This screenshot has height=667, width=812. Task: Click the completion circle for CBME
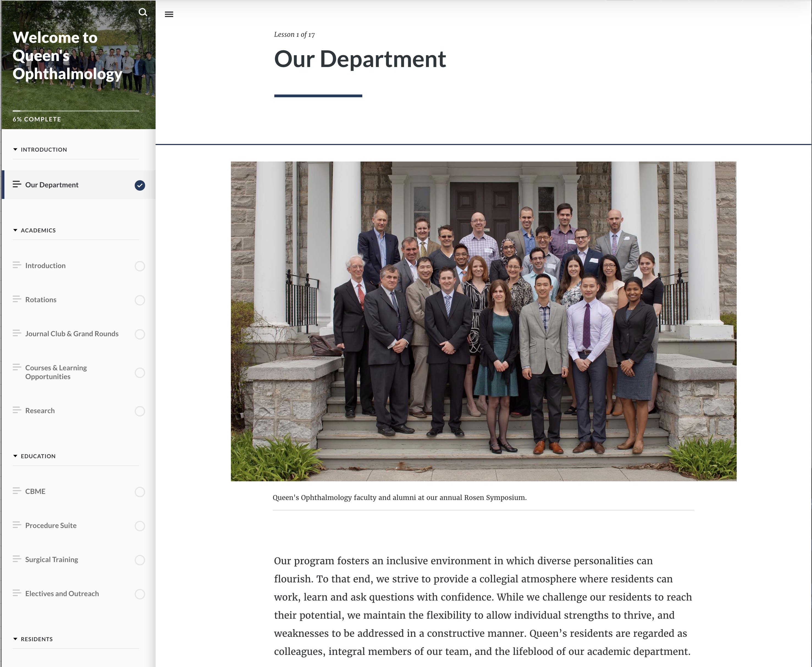pos(140,492)
